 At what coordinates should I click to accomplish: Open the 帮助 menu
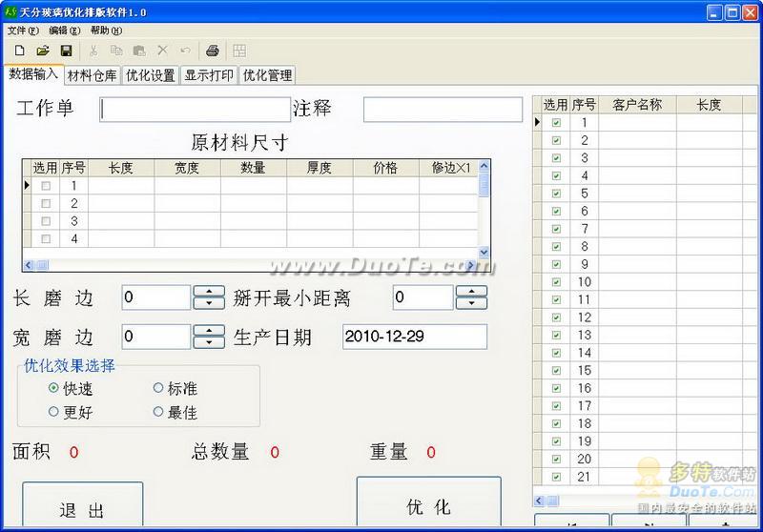click(107, 31)
